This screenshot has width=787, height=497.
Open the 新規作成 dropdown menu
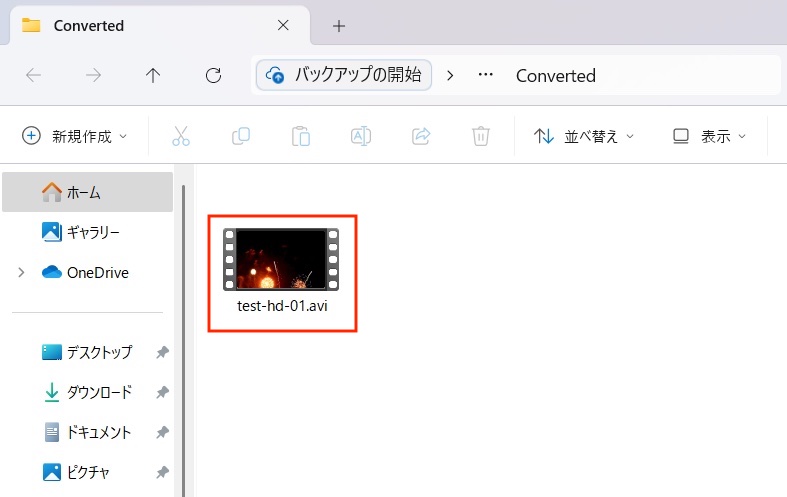76,136
